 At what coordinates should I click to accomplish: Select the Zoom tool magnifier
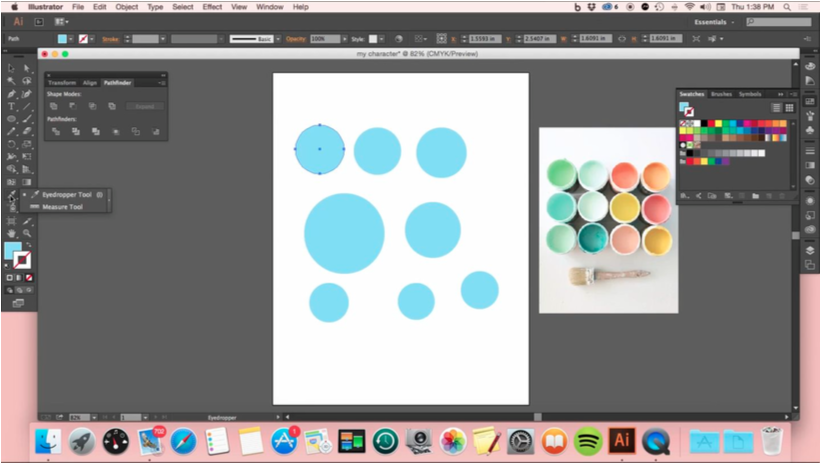[x=27, y=232]
